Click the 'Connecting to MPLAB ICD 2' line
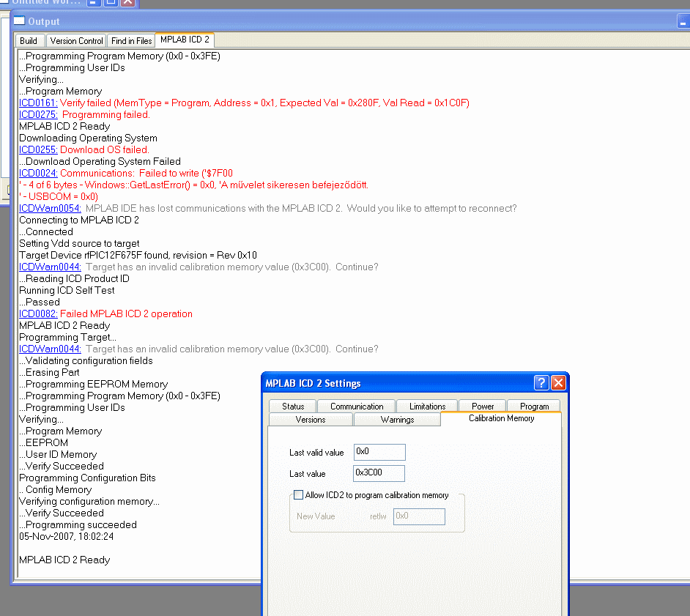The height and width of the screenshot is (616, 690). click(x=79, y=220)
